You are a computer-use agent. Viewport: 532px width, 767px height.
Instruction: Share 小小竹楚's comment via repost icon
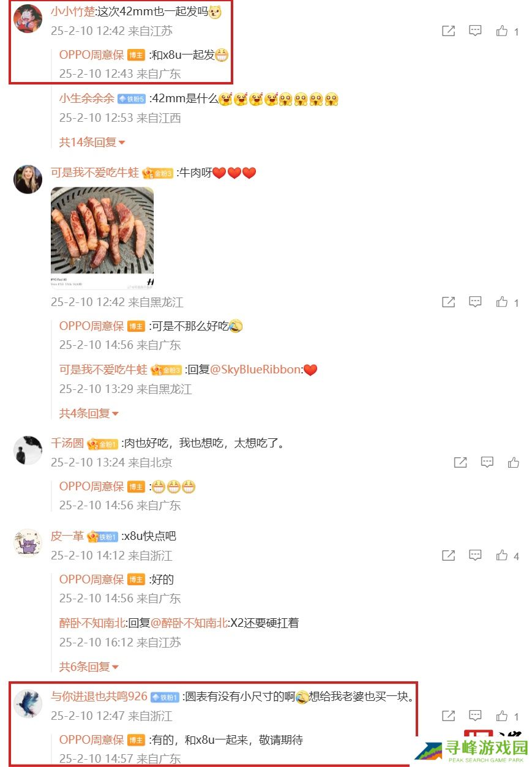coord(449,31)
